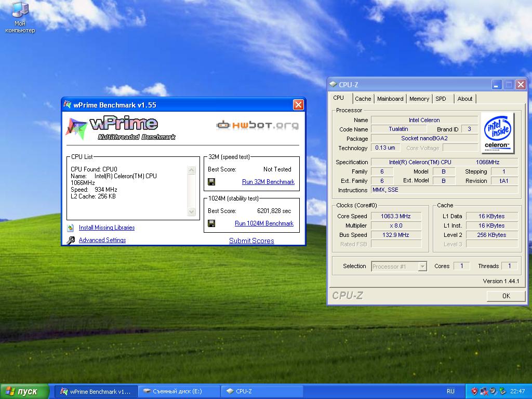Open the Start menu (пуск)
This screenshot has height=399, width=532.
(24, 391)
